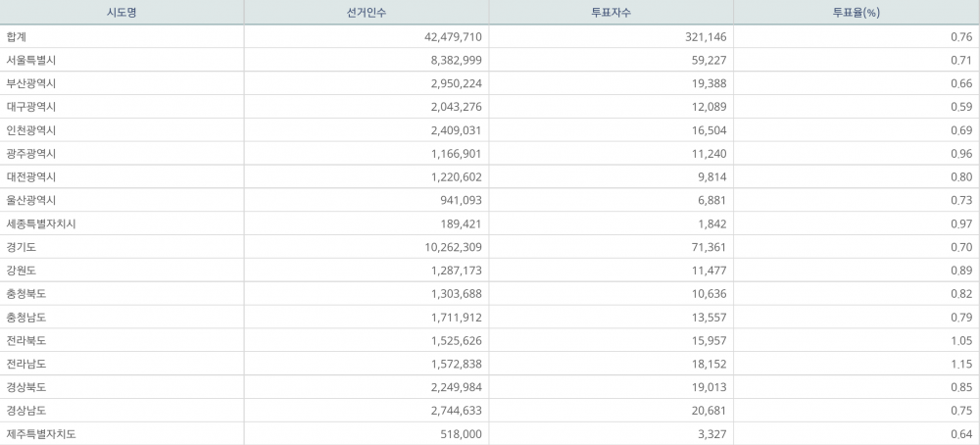
Task: Select the 인천광역시 row label
Action: point(31,130)
